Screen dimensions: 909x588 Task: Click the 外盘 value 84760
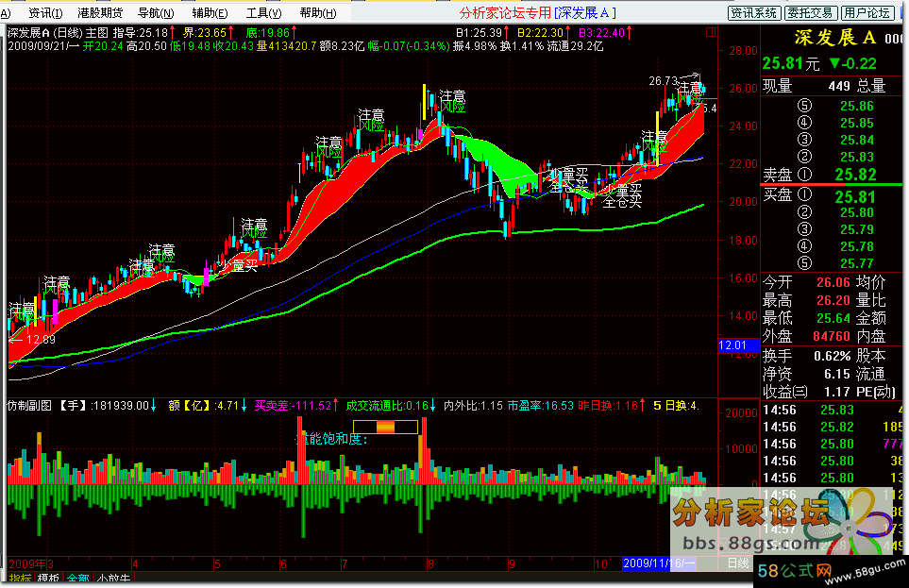click(832, 336)
